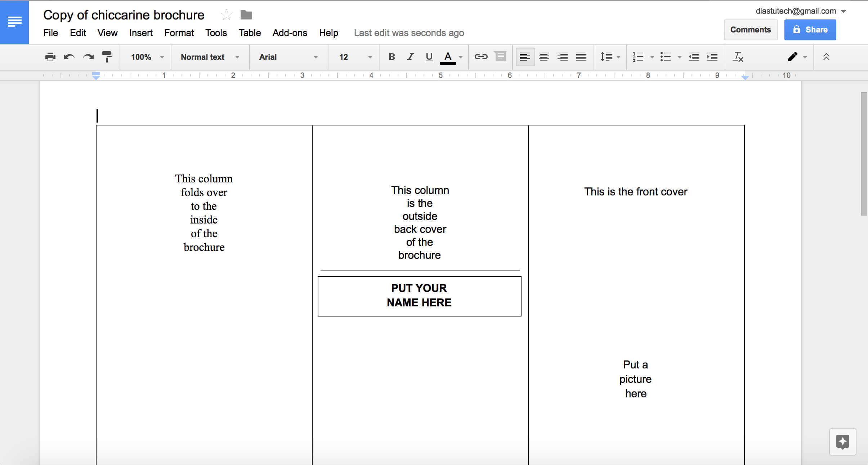
Task: Click the zoom percentage input field
Action: pyautogui.click(x=142, y=56)
